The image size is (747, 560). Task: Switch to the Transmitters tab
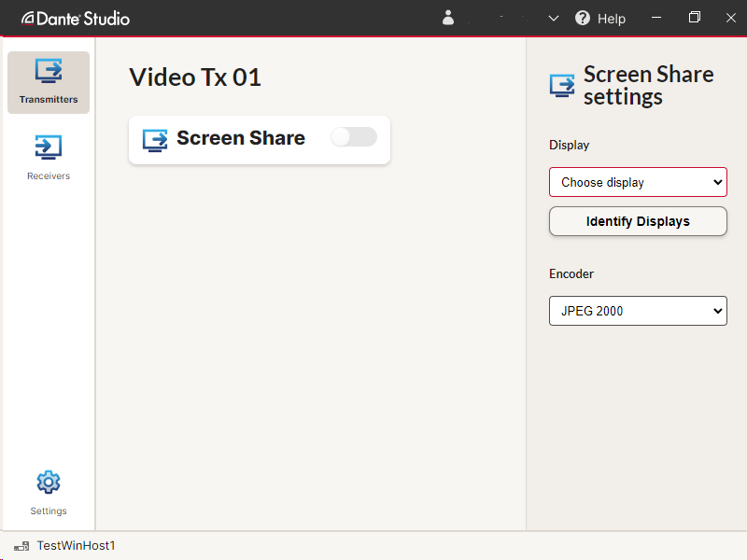pos(48,82)
